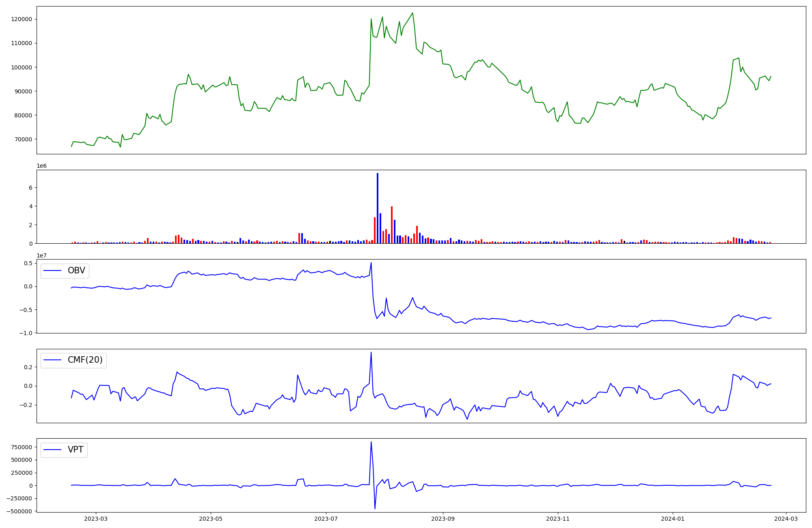The image size is (812, 528).
Task: Click the 2024-03 date tick label
Action: click(x=786, y=519)
